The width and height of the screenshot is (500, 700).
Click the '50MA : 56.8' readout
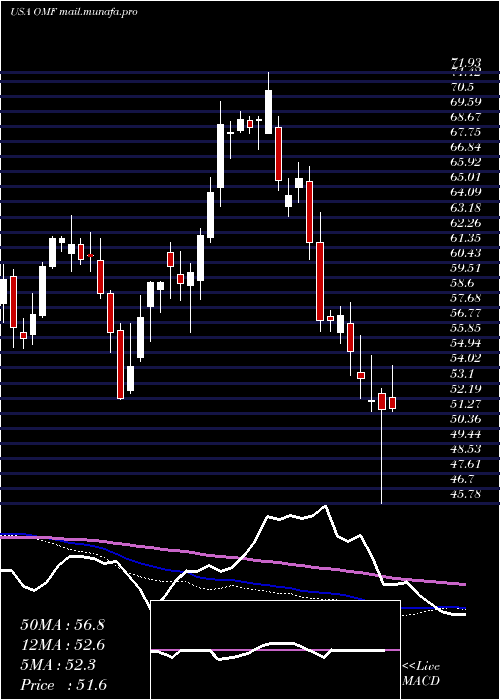(x=62, y=625)
